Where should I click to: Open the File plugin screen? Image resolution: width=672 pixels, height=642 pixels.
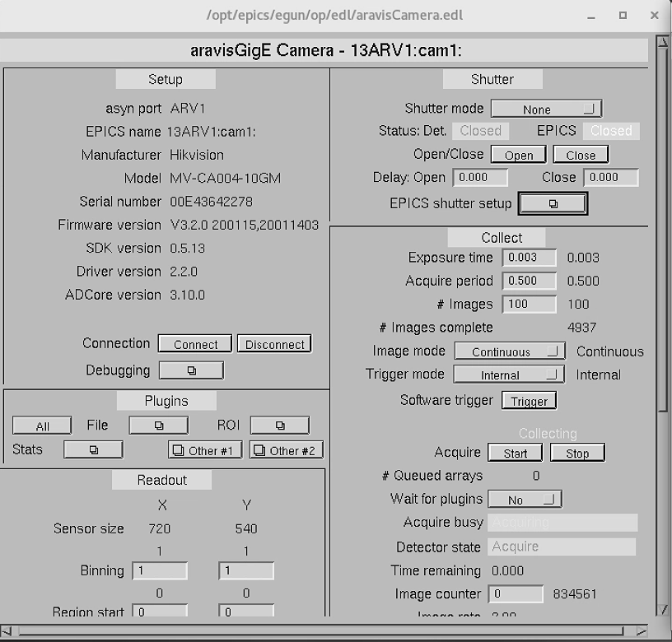pos(157,425)
